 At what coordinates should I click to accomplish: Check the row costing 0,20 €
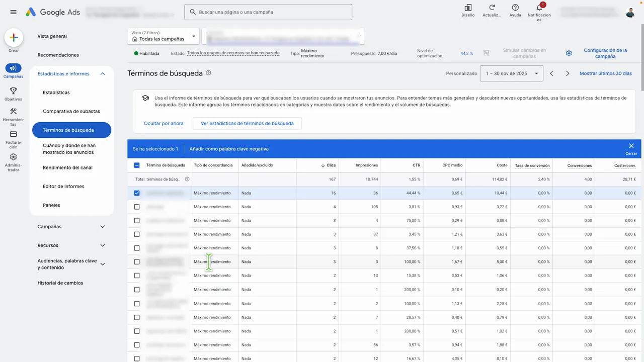tap(137, 290)
